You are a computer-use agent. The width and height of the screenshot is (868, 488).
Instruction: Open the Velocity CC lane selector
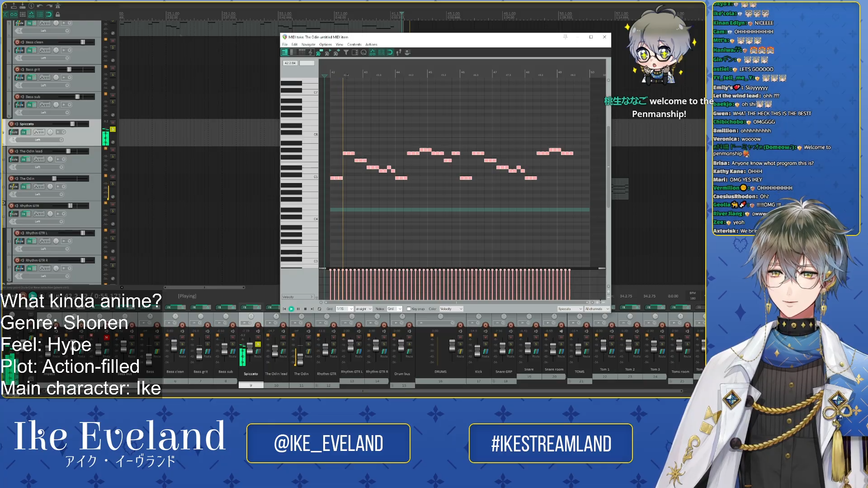coord(298,297)
